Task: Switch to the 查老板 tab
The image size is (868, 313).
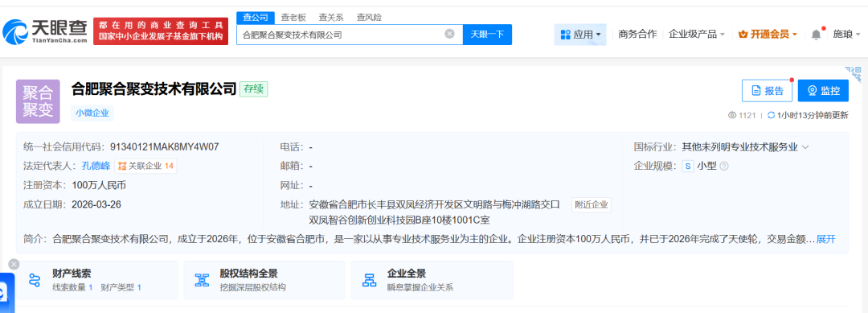Action: coord(293,17)
